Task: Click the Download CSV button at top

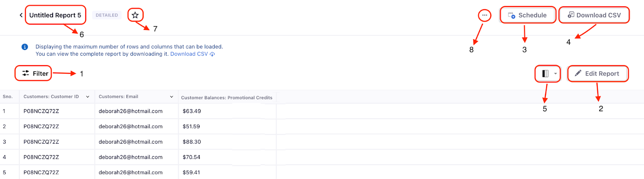Action: pyautogui.click(x=594, y=15)
